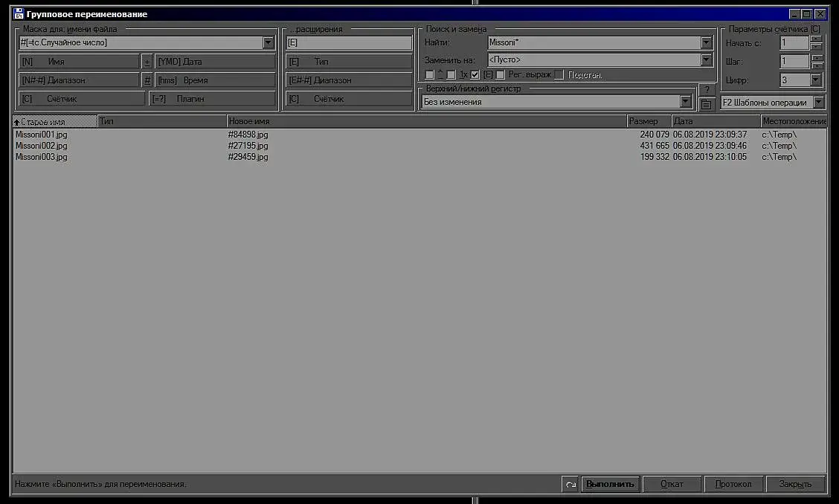
Task: Increase the 'Начать с' counter value
Action: 816,39
